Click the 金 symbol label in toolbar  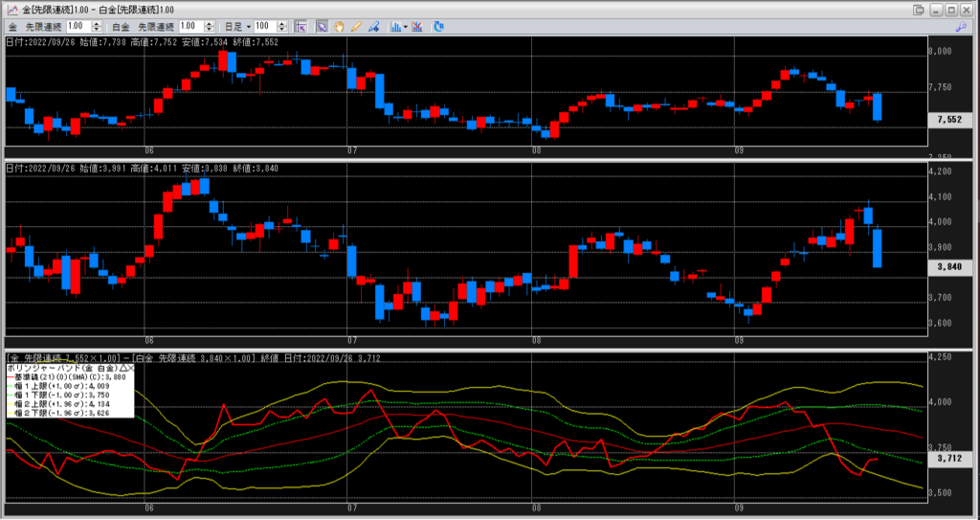12,27
